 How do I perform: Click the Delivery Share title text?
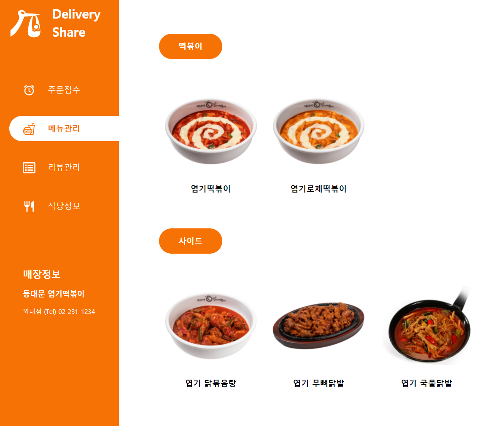pyautogui.click(x=76, y=23)
